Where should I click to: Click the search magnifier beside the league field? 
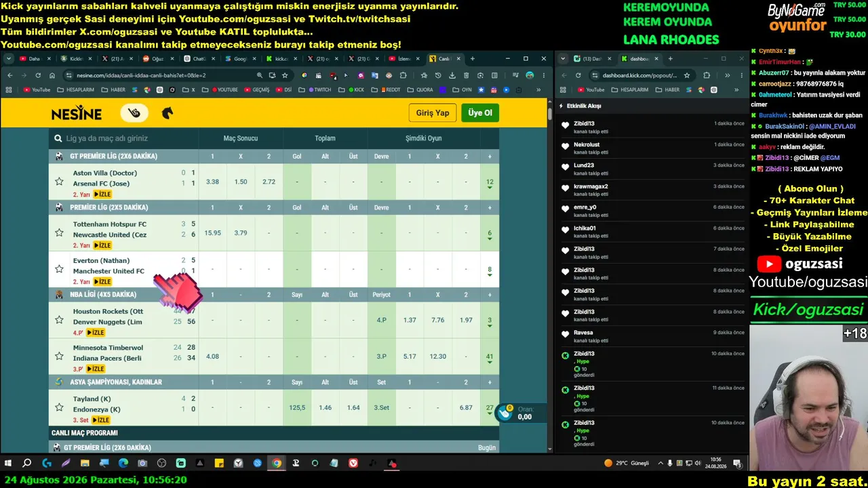(58, 138)
